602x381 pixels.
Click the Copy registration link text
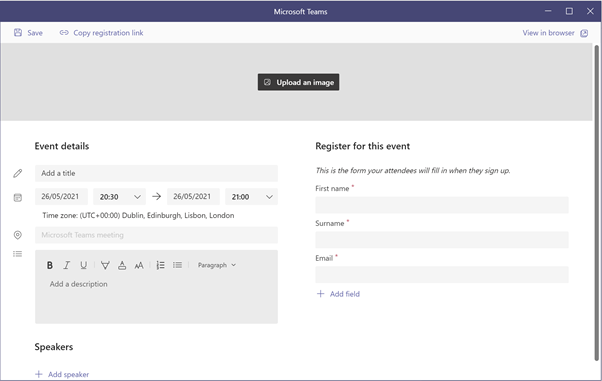(108, 33)
